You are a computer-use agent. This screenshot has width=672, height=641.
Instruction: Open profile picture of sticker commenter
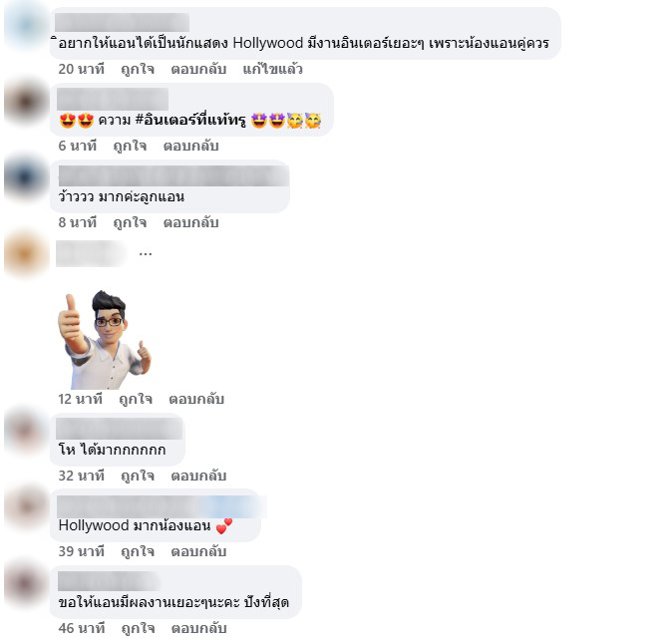tap(26, 254)
